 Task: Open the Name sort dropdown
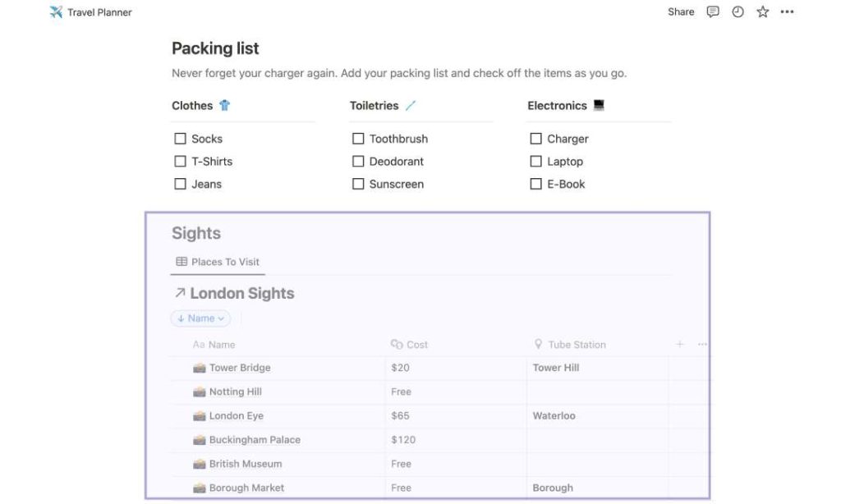[x=200, y=318]
